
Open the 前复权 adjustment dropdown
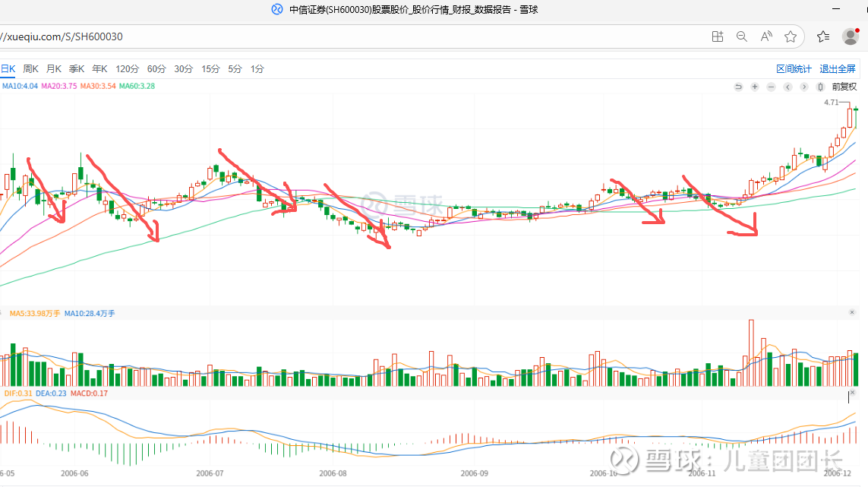click(x=844, y=87)
